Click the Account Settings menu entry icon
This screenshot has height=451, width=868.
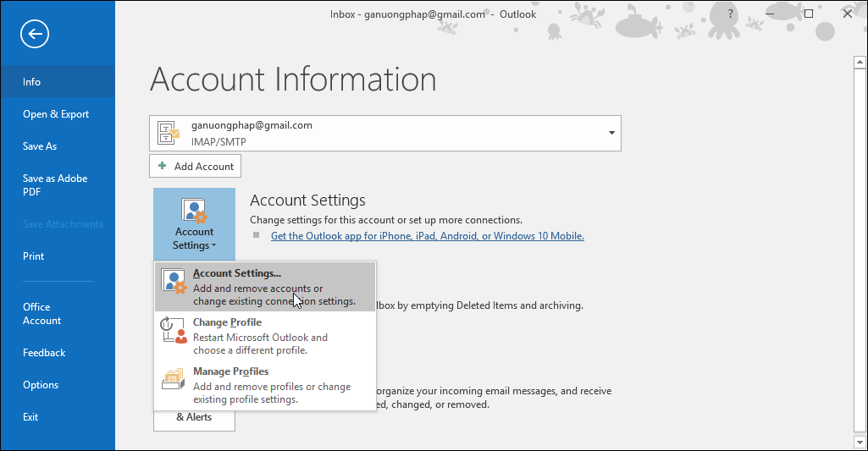coord(174,283)
